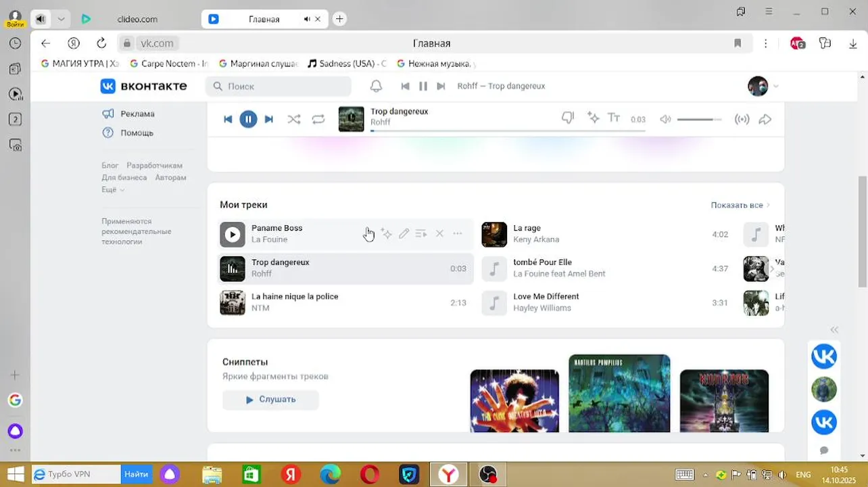The image size is (868, 487).
Task: Click the Слушать snippets button
Action: (270, 399)
